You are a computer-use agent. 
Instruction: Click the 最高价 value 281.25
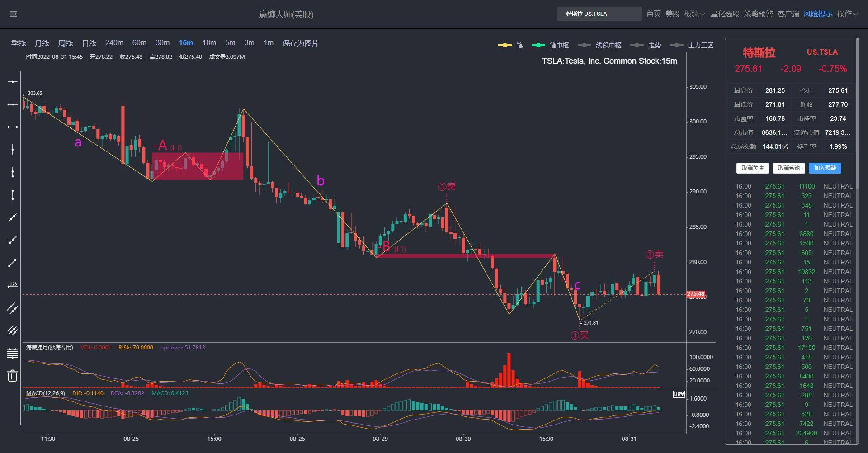775,90
